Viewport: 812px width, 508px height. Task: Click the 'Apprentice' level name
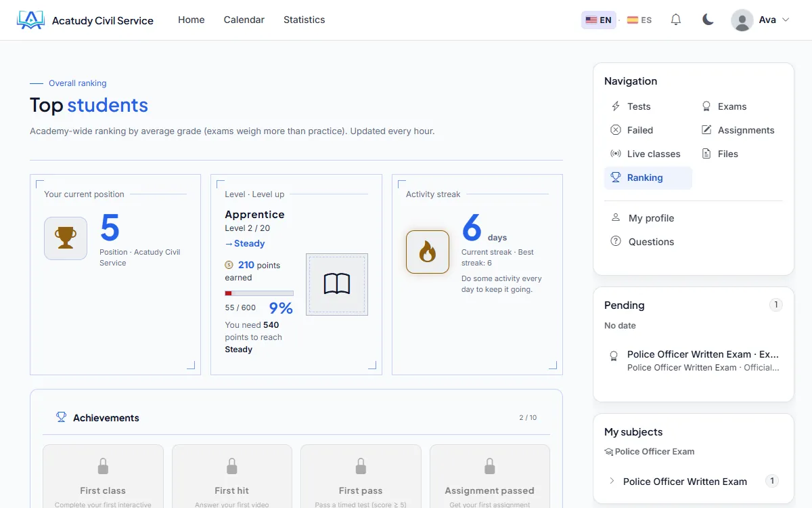(x=254, y=214)
